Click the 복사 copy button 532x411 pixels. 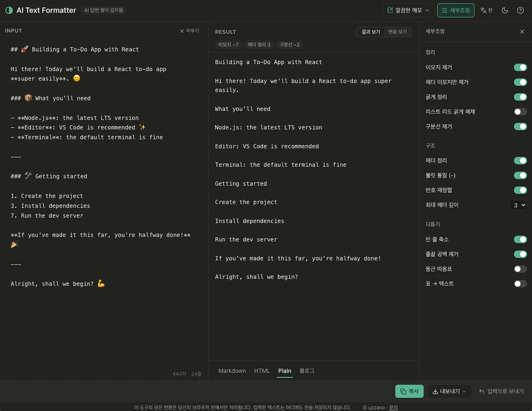(409, 391)
